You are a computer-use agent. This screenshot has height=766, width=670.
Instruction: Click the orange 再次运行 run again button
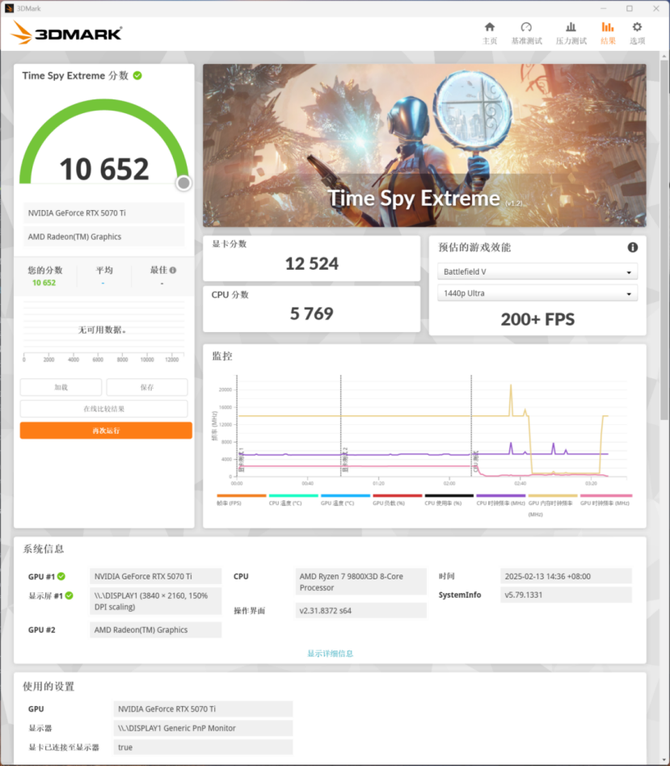click(x=106, y=430)
